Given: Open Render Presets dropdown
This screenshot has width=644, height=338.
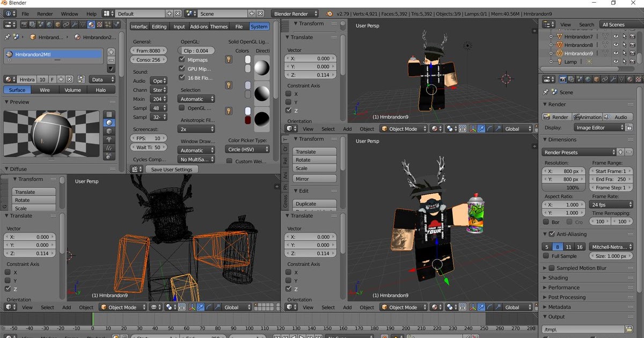Looking at the screenshot, I should pos(579,152).
